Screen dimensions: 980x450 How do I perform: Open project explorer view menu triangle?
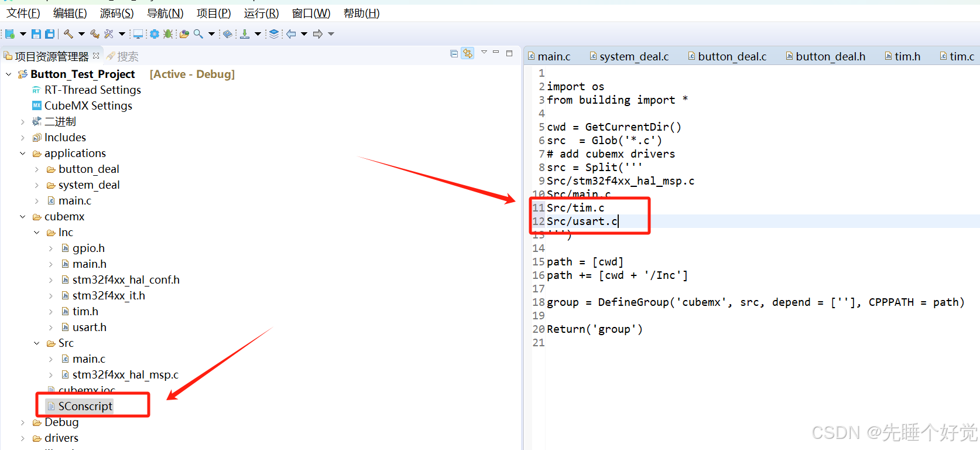[x=484, y=53]
